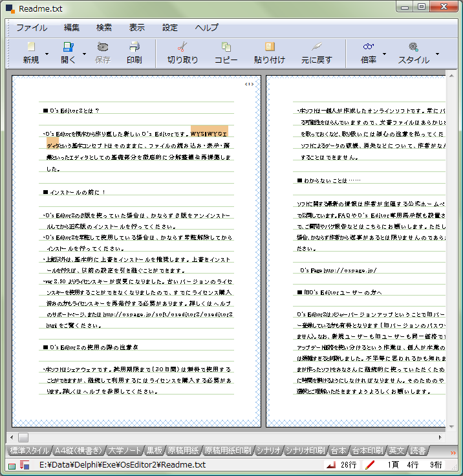
Task: Open the 編集 menu
Action: (72, 28)
